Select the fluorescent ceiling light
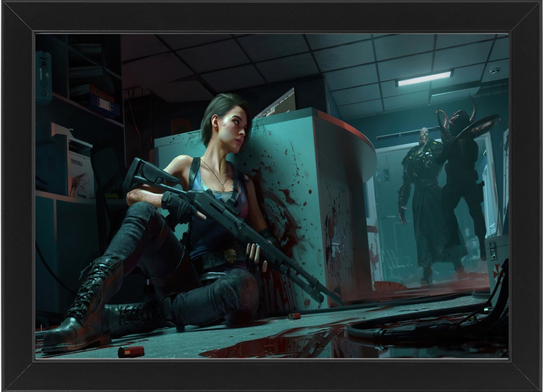Image resolution: width=544 pixels, height=392 pixels. tap(424, 78)
